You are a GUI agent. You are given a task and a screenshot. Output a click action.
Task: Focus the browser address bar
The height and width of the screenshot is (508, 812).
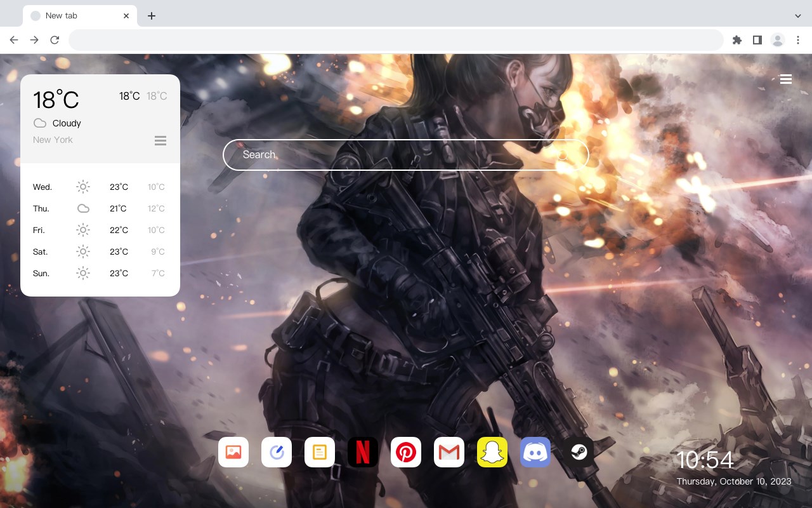tap(396, 40)
